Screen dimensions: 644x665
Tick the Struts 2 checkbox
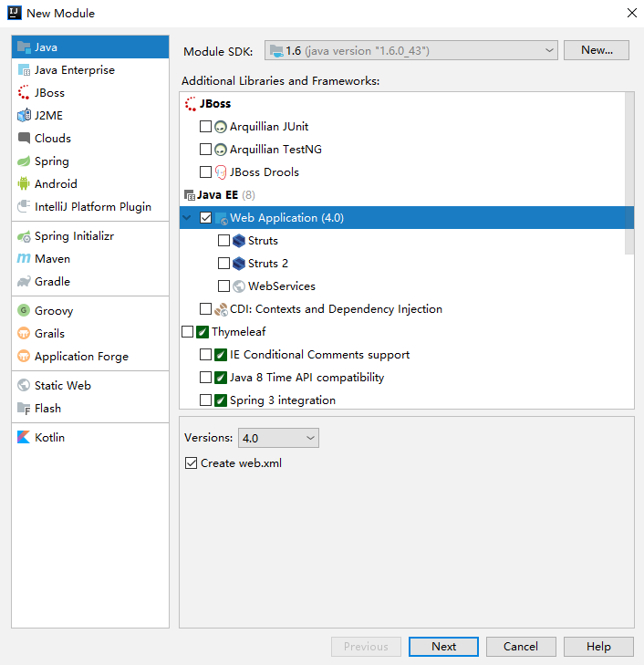pyautogui.click(x=223, y=264)
